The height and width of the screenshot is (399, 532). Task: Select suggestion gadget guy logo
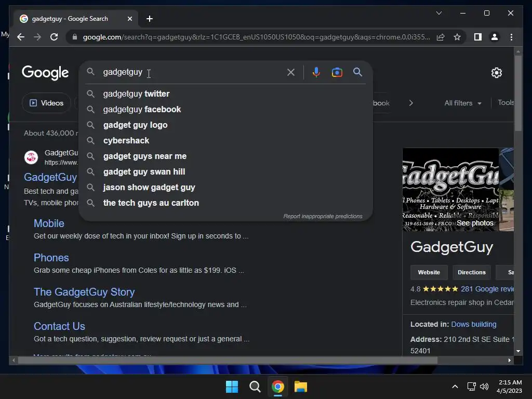point(225,125)
